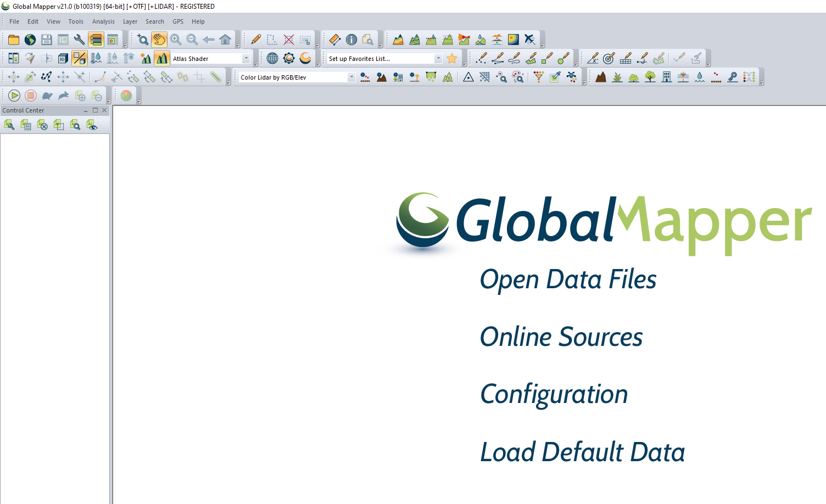Select the Measure ruler tool
The width and height of the screenshot is (826, 504).
click(335, 40)
